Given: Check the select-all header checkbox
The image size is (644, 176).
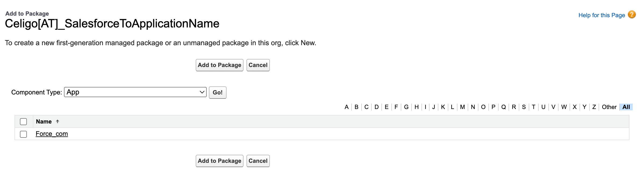Looking at the screenshot, I should (x=23, y=122).
